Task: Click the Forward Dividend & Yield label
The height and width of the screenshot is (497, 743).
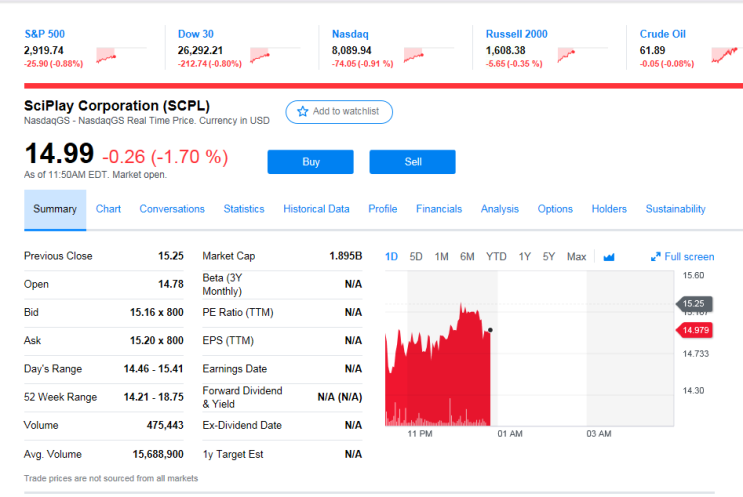Action: coord(242,397)
